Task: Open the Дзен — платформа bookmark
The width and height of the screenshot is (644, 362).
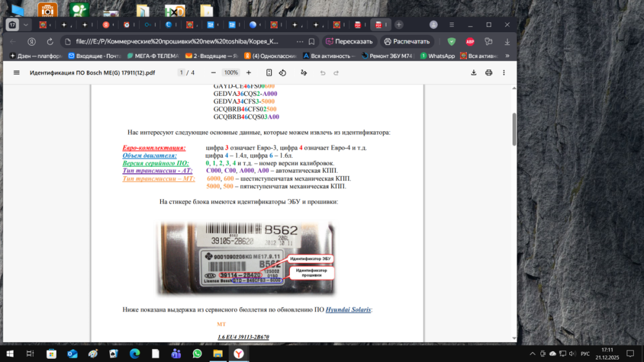Action: 35,56
